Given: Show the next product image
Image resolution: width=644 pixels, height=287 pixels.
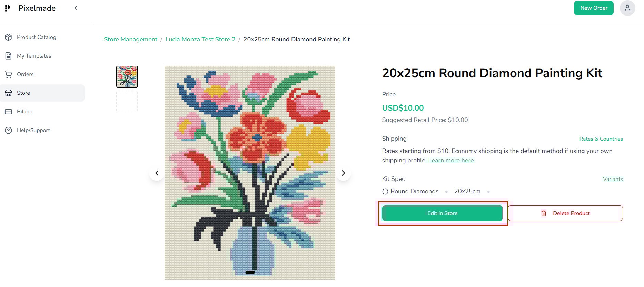Looking at the screenshot, I should (x=343, y=173).
